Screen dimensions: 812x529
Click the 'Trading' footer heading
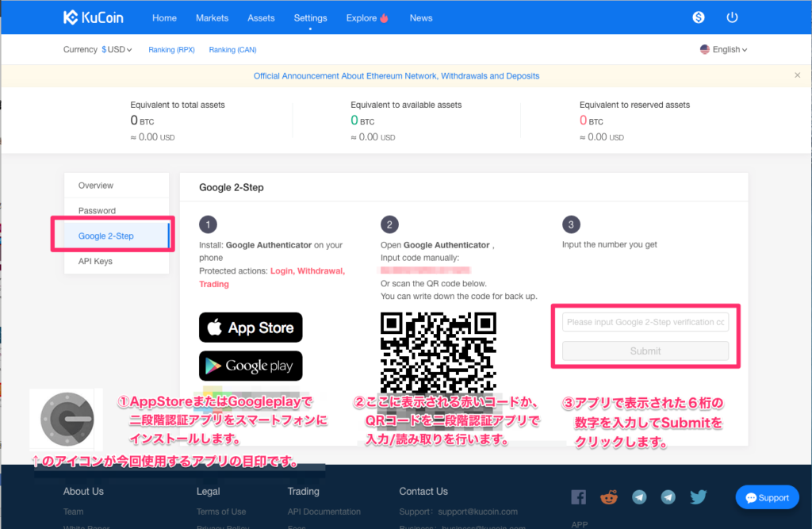pyautogui.click(x=304, y=491)
